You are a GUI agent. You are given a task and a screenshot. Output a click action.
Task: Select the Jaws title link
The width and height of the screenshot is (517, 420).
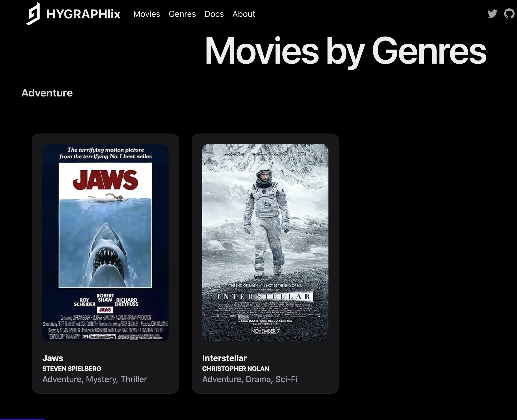click(53, 358)
